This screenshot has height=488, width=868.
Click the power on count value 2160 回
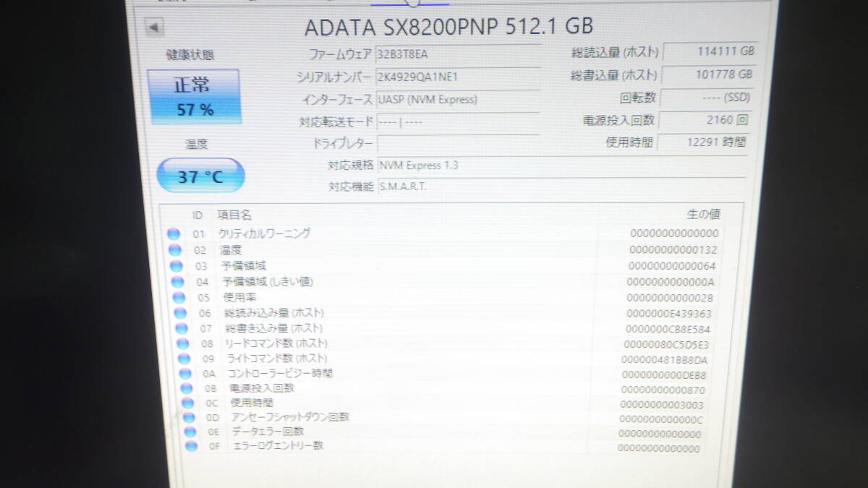705,120
